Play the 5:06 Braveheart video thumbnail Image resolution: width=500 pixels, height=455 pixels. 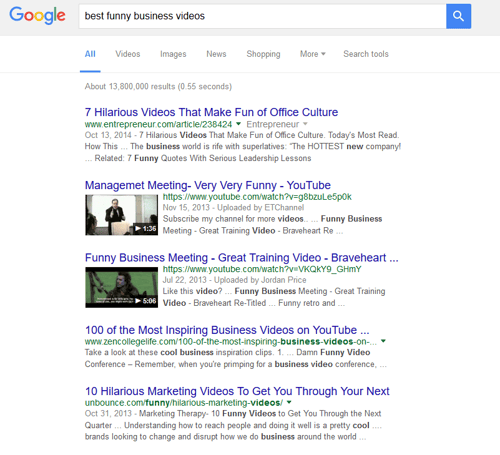pos(121,287)
